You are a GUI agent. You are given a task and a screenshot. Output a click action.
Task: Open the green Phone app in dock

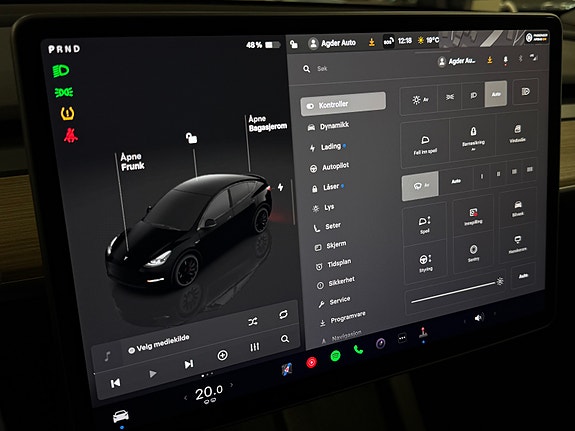click(358, 350)
